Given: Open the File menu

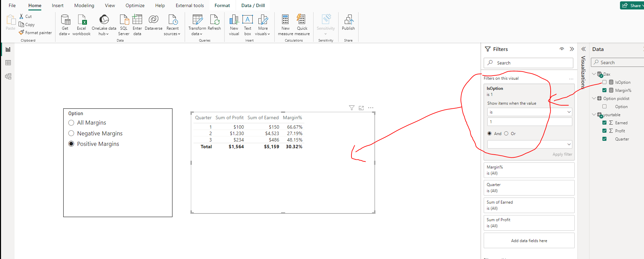Looking at the screenshot, I should coord(12,5).
